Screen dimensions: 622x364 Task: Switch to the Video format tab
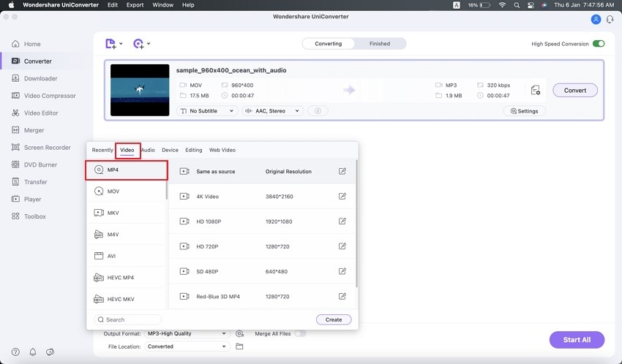127,150
